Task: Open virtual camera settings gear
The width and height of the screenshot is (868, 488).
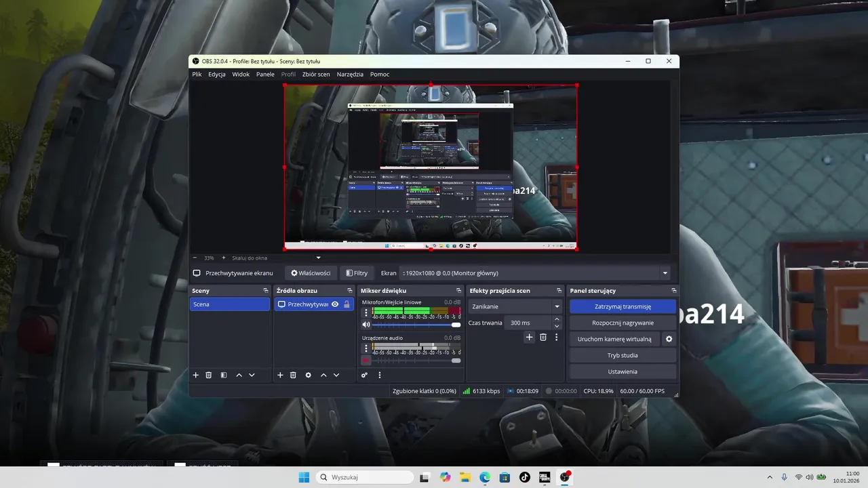Action: point(669,339)
